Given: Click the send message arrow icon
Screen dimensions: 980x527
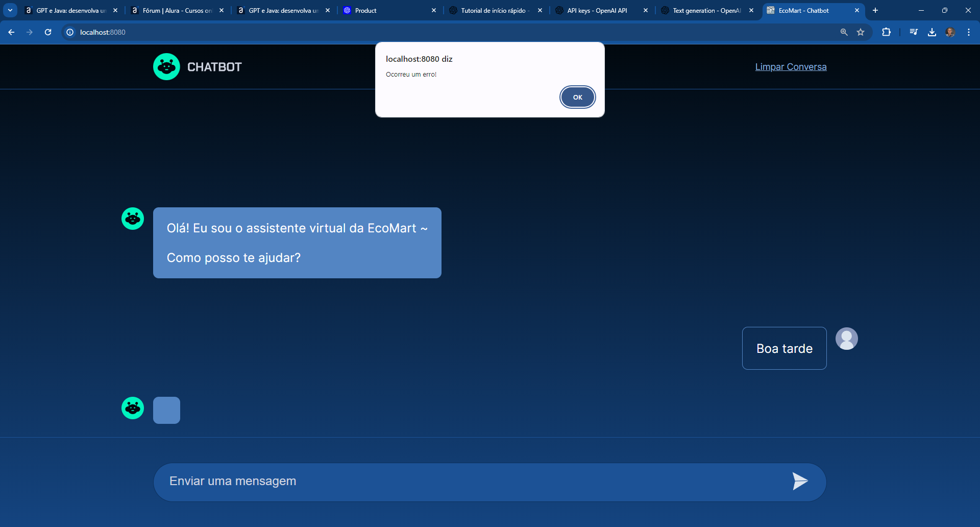Looking at the screenshot, I should (x=800, y=481).
